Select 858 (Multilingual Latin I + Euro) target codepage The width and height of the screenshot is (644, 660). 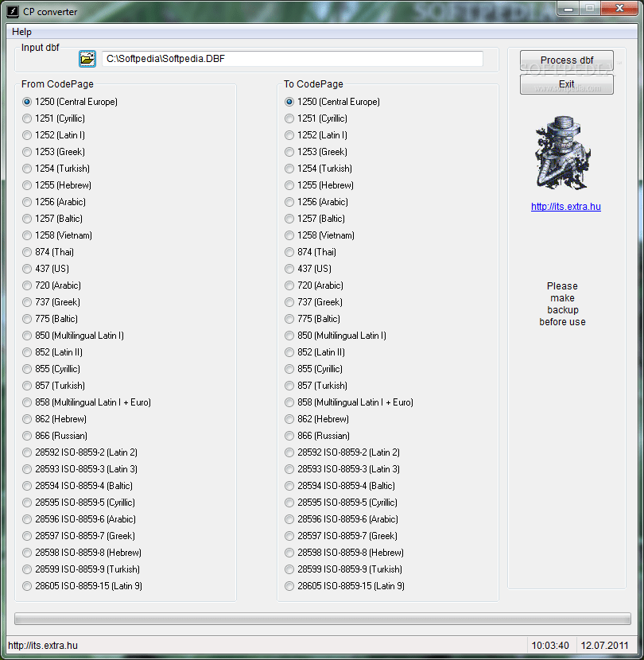289,402
